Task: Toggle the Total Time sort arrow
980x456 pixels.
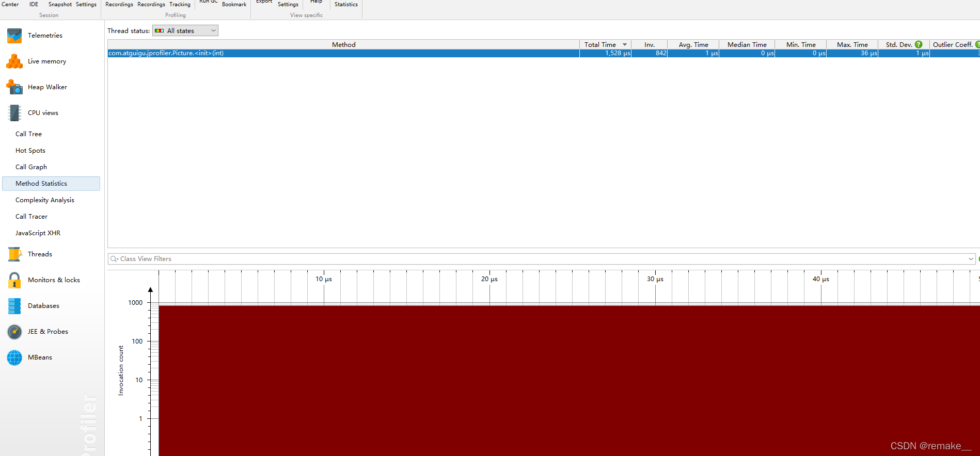Action: click(625, 45)
